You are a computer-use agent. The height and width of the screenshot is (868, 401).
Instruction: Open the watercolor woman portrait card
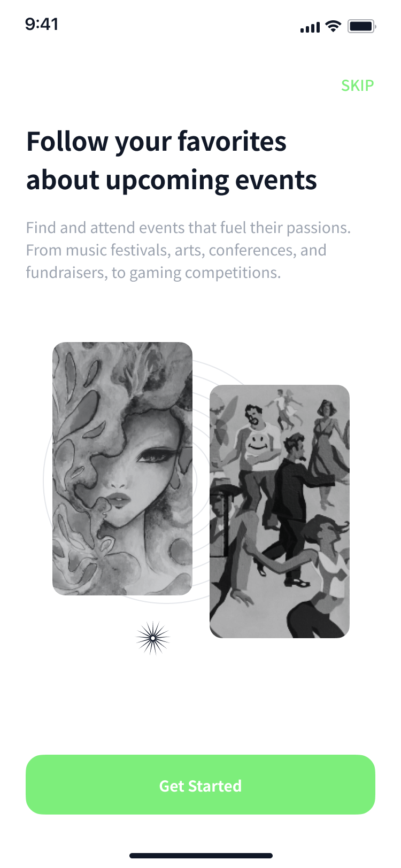[122, 469]
